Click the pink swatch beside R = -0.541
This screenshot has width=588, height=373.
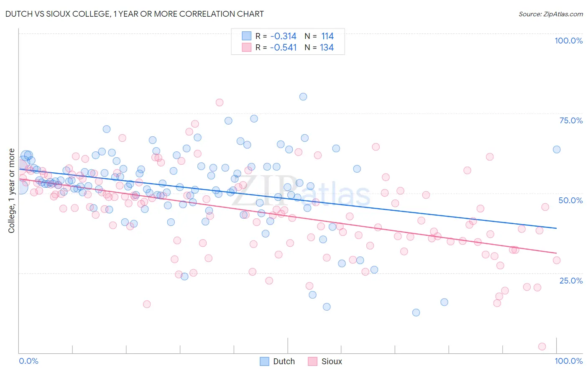click(247, 47)
